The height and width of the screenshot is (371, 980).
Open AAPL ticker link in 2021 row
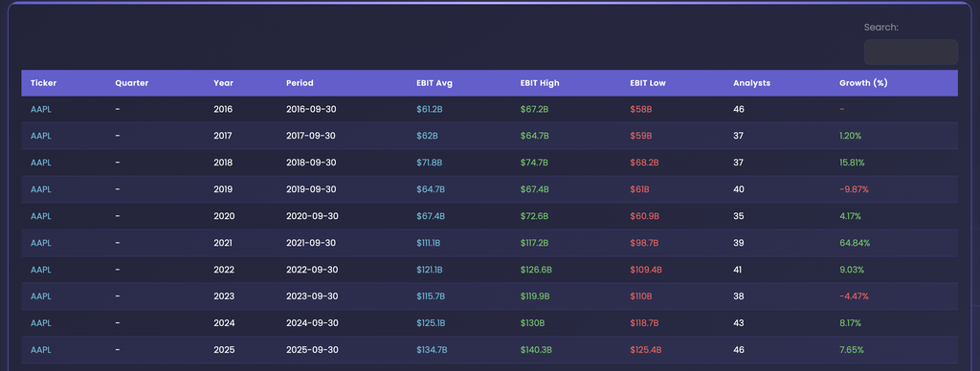[x=40, y=243]
